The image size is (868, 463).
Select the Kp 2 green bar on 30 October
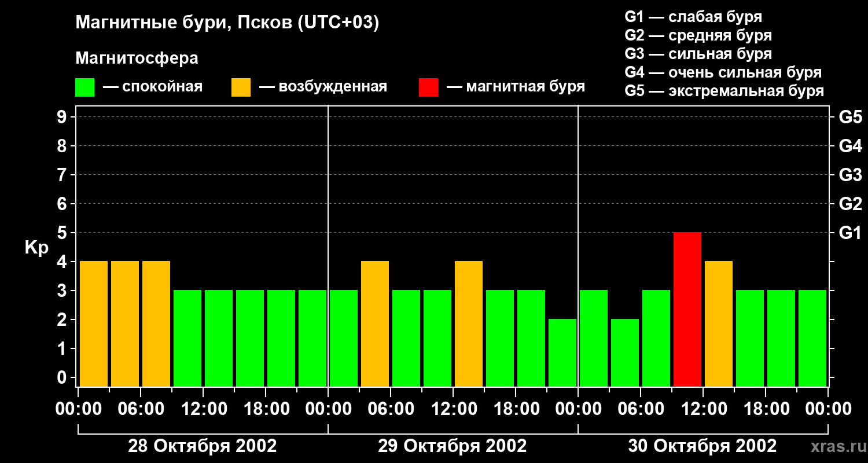(x=625, y=353)
